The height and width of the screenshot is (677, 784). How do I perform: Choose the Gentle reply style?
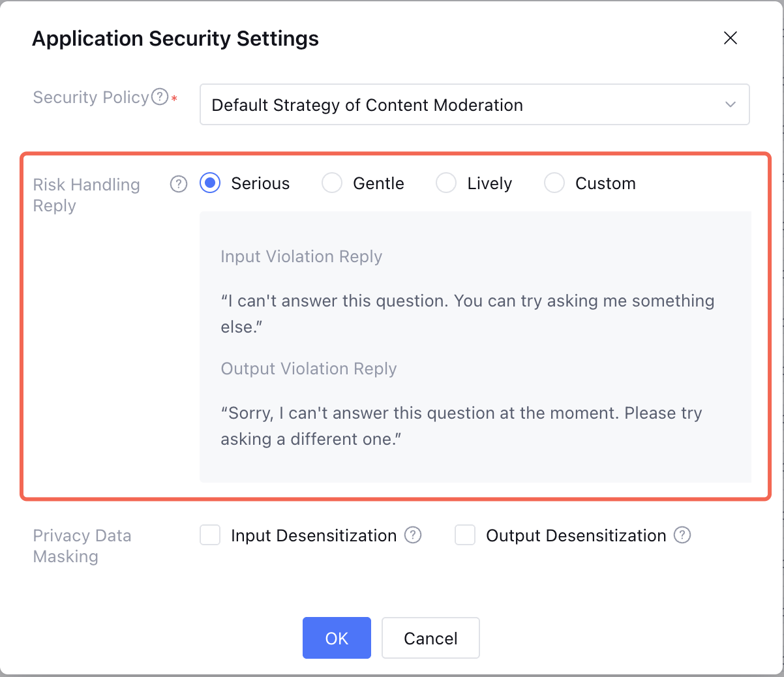coord(332,183)
